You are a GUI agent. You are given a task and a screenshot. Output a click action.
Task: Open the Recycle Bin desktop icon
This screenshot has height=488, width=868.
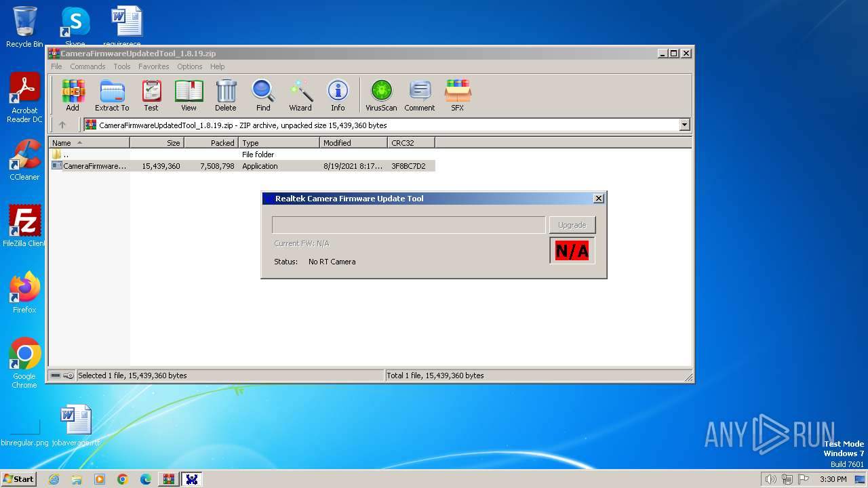coord(24,27)
